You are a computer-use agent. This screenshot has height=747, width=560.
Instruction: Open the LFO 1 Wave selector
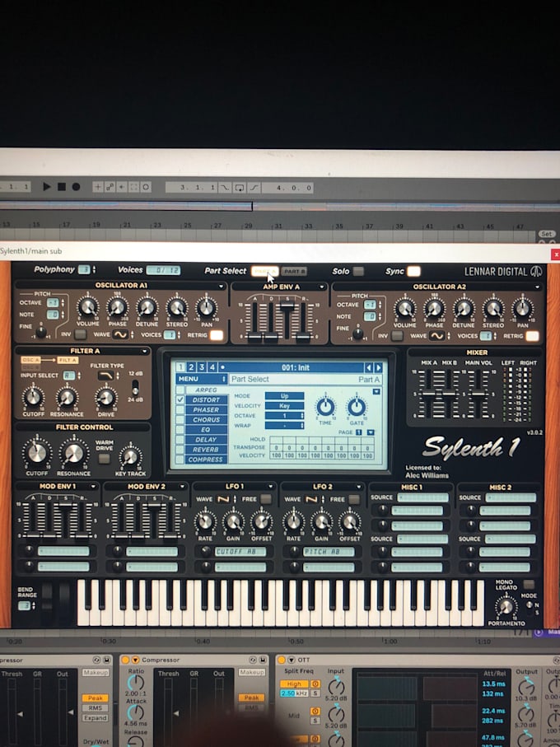pos(223,499)
